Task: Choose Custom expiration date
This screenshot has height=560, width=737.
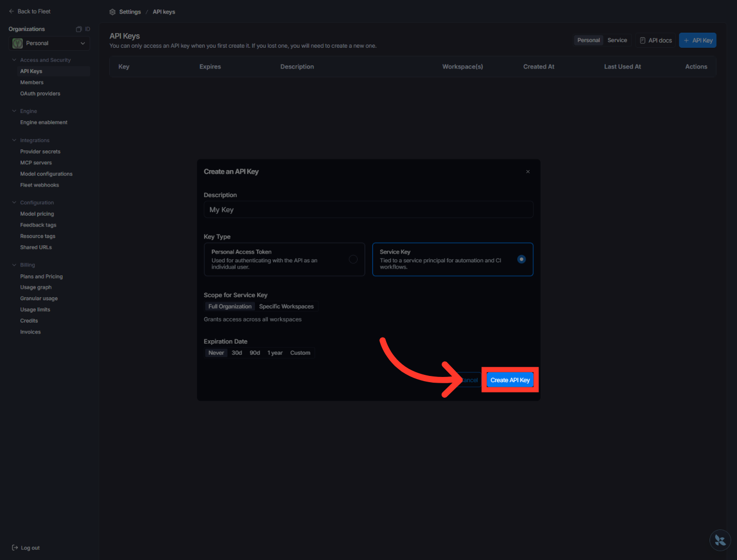Action: tap(300, 353)
